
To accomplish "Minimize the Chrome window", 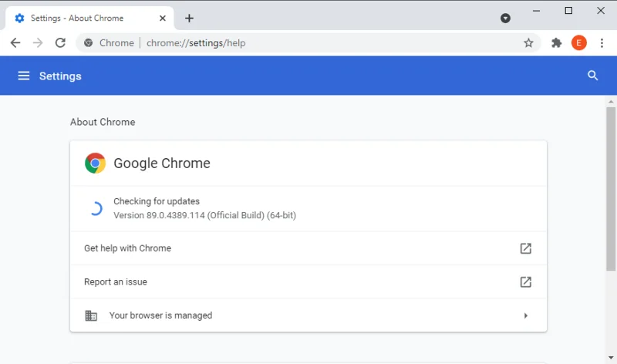I will pyautogui.click(x=536, y=11).
